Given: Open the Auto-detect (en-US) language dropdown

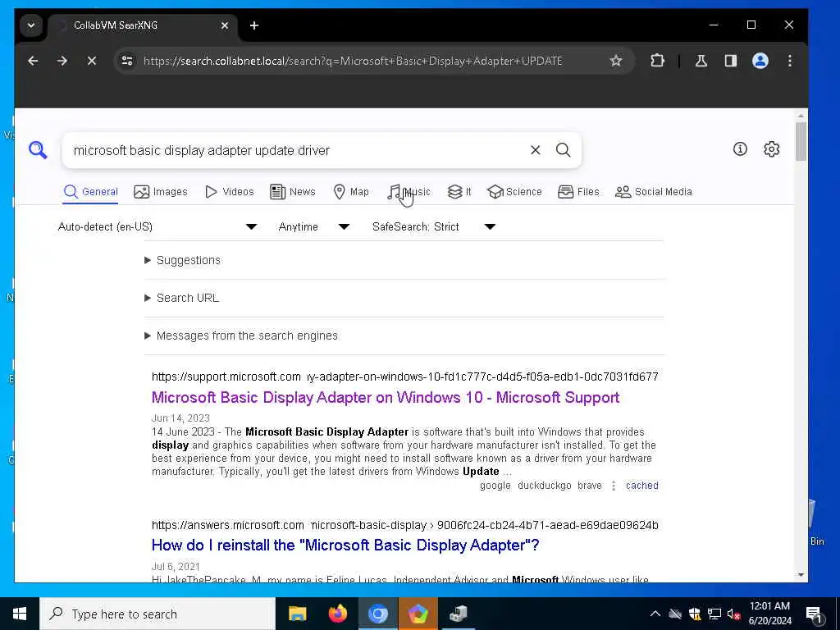Looking at the screenshot, I should (x=157, y=226).
